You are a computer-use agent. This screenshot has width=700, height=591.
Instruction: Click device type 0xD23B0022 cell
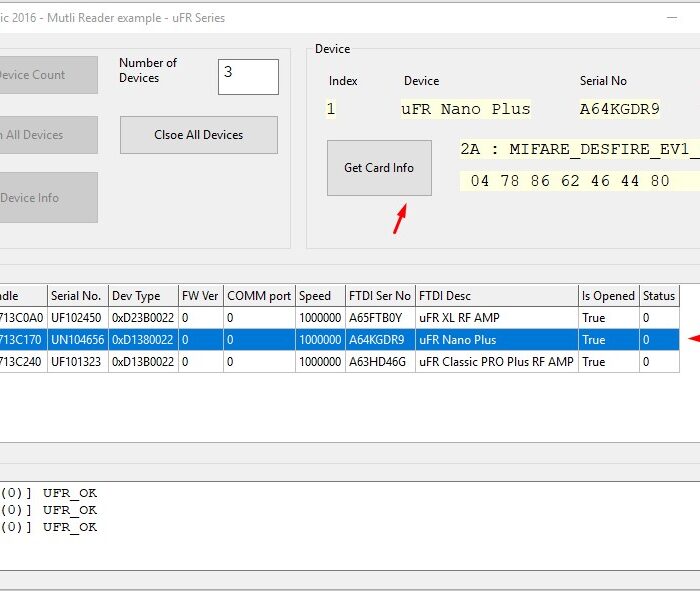(x=143, y=318)
